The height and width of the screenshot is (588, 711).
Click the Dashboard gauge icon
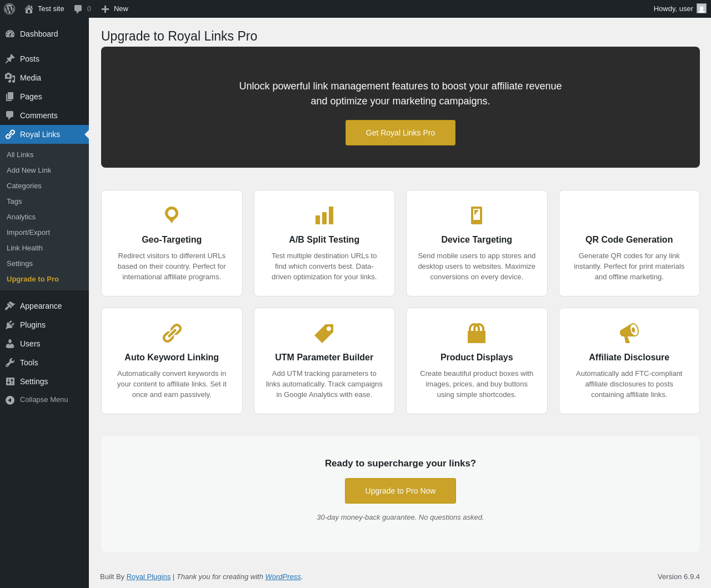[10, 34]
